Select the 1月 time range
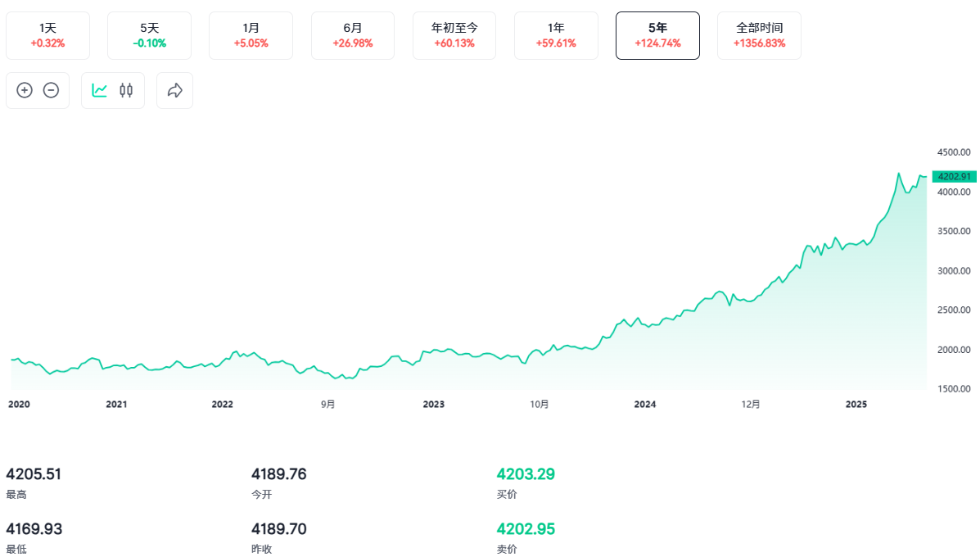Viewport: 980px width, 557px height. pyautogui.click(x=251, y=35)
